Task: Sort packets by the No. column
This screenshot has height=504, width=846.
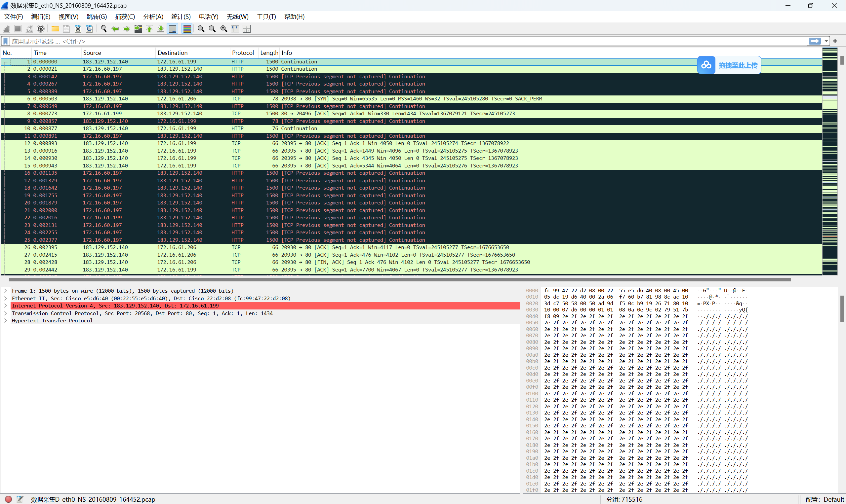Action: click(x=16, y=53)
